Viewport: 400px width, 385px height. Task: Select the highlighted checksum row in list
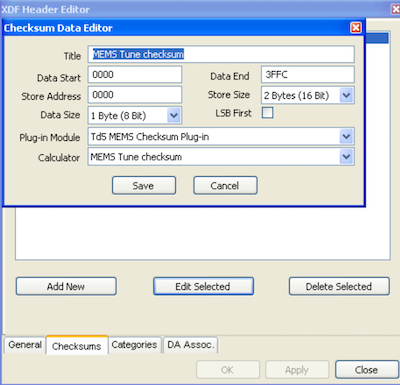pyautogui.click(x=377, y=38)
